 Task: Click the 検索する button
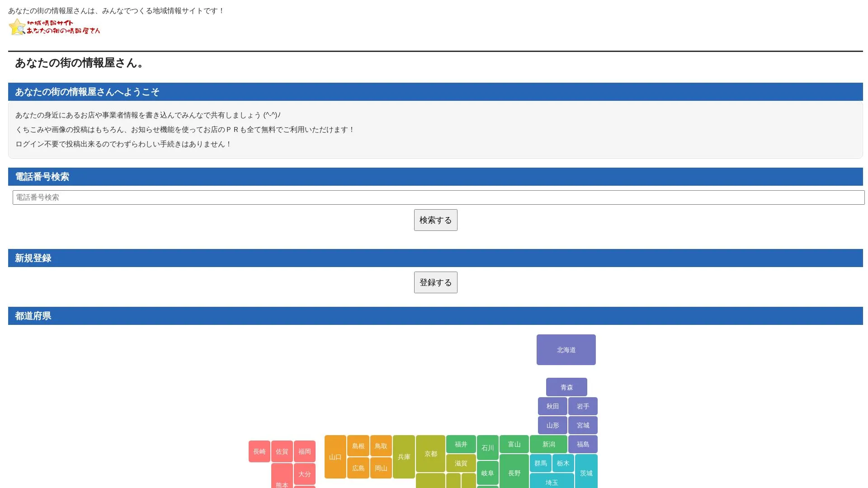pos(435,220)
